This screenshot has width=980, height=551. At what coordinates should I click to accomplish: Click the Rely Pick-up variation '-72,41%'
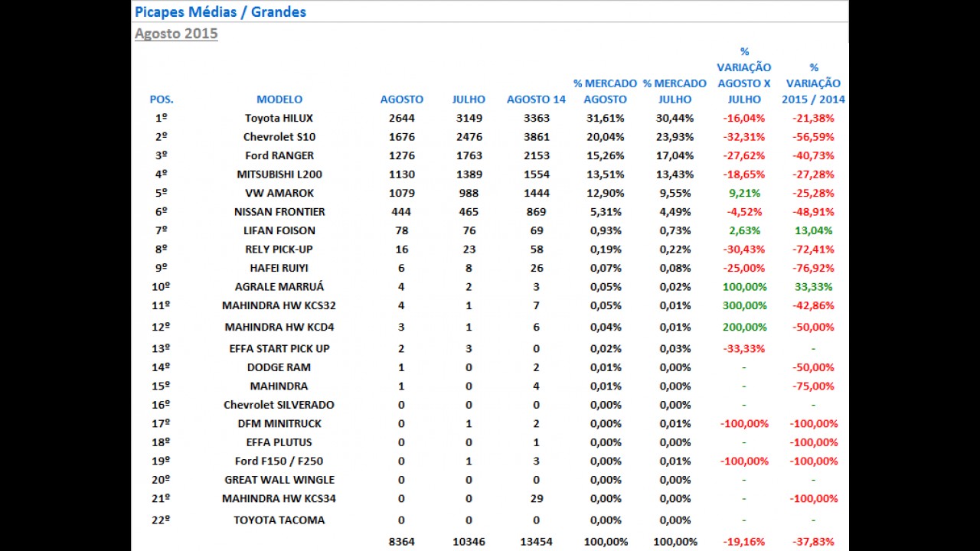point(814,249)
